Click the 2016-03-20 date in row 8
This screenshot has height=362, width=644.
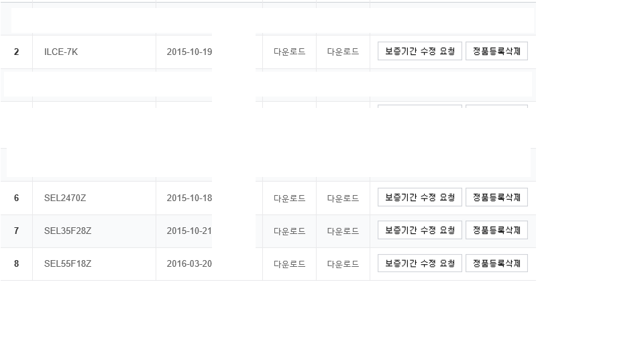[189, 264]
